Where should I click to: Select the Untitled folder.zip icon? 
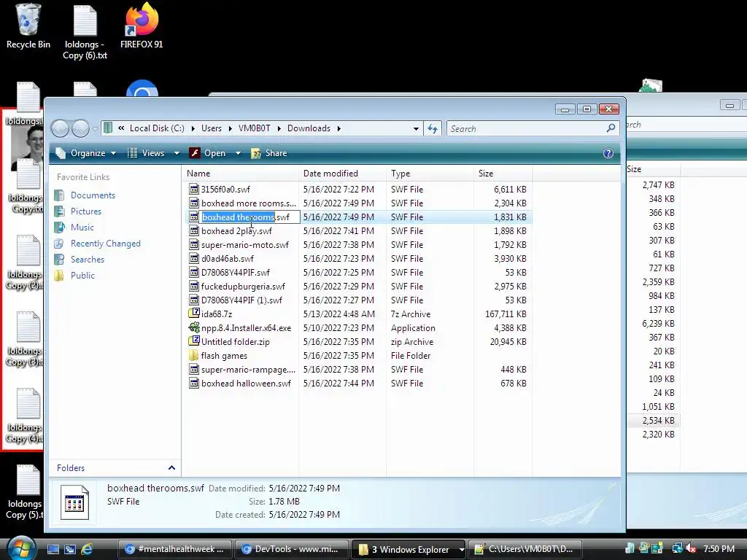tap(194, 341)
